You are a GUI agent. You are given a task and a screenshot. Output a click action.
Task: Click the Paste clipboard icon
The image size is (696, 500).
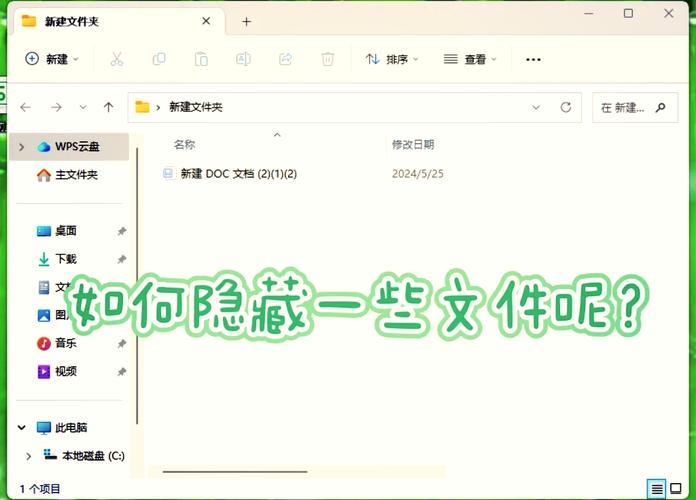point(201,59)
